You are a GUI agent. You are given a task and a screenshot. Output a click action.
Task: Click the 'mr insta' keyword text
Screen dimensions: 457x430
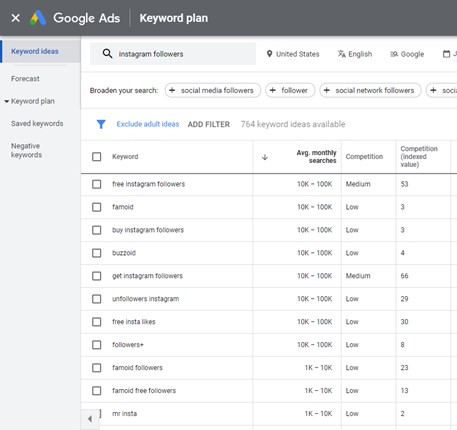pyautogui.click(x=124, y=414)
